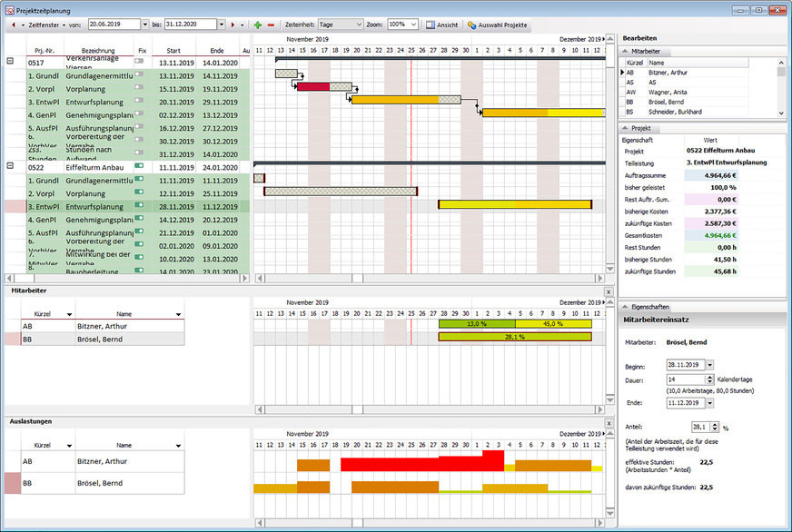This screenshot has width=792, height=532.
Task: Click the Prj.-Nr. column header
Action: pos(45,51)
